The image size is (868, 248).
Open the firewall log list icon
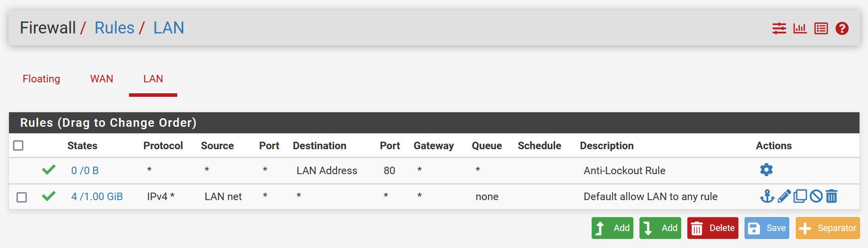[821, 28]
